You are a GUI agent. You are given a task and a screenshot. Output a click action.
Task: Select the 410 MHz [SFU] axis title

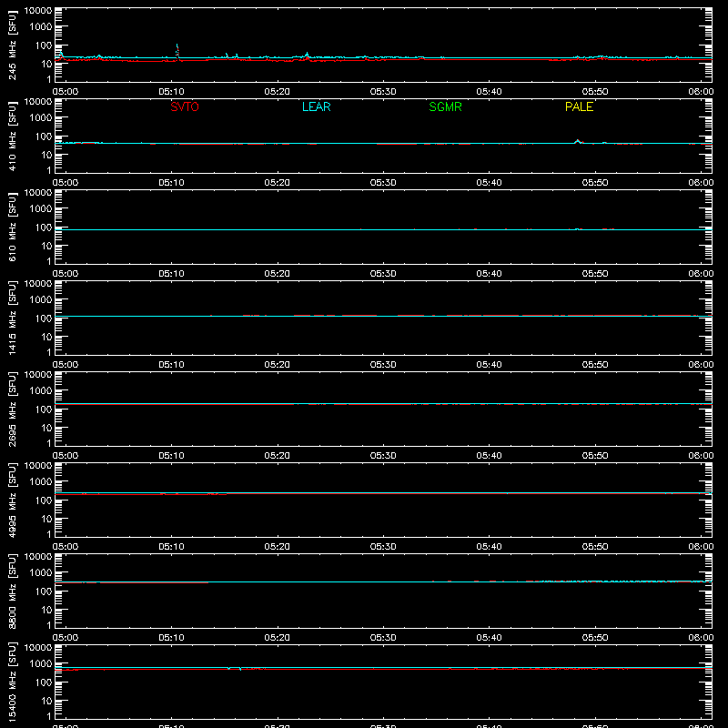click(x=13, y=136)
